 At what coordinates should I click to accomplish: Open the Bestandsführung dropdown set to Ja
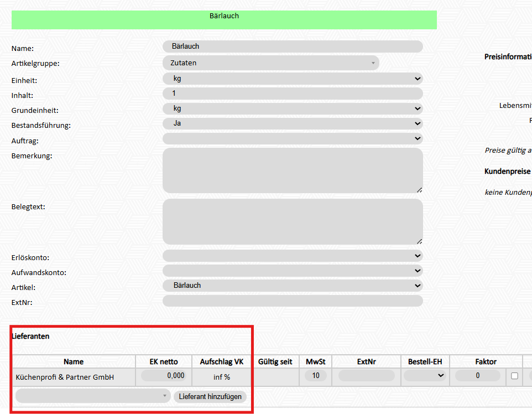[x=293, y=123]
